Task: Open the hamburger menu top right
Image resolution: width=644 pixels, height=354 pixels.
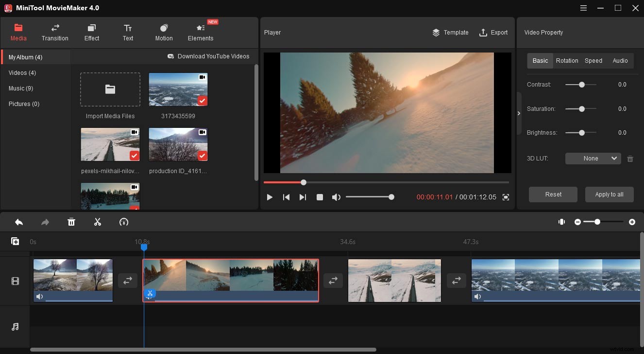Action: 582,8
